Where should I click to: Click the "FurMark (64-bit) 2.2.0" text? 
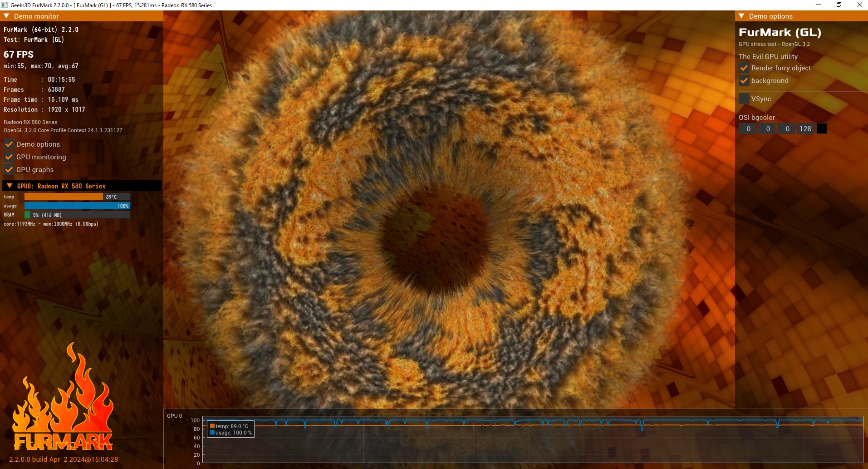[41, 30]
